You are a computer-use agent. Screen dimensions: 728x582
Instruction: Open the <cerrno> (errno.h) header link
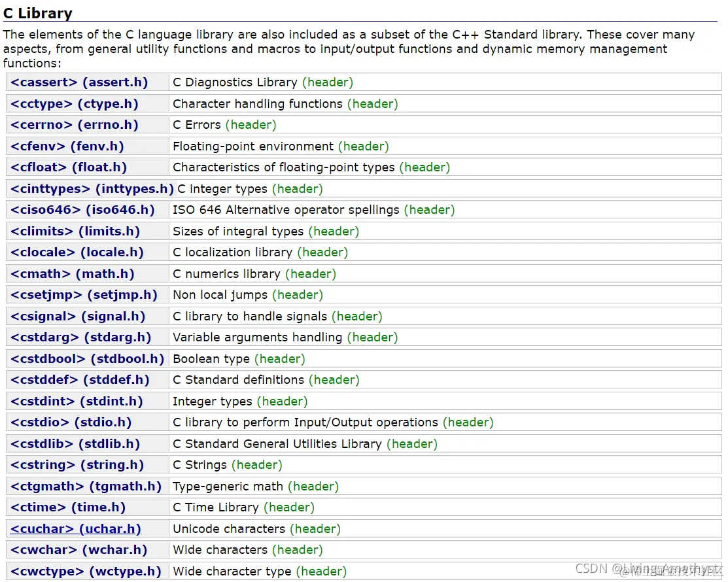pos(75,125)
